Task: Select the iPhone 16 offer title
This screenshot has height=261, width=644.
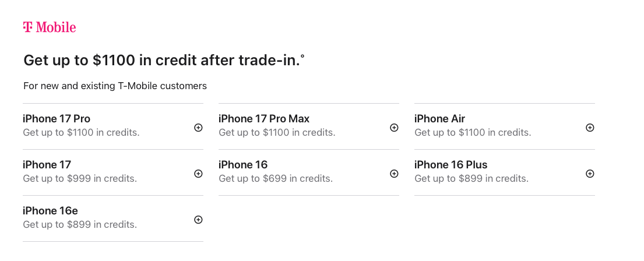Action: [243, 165]
